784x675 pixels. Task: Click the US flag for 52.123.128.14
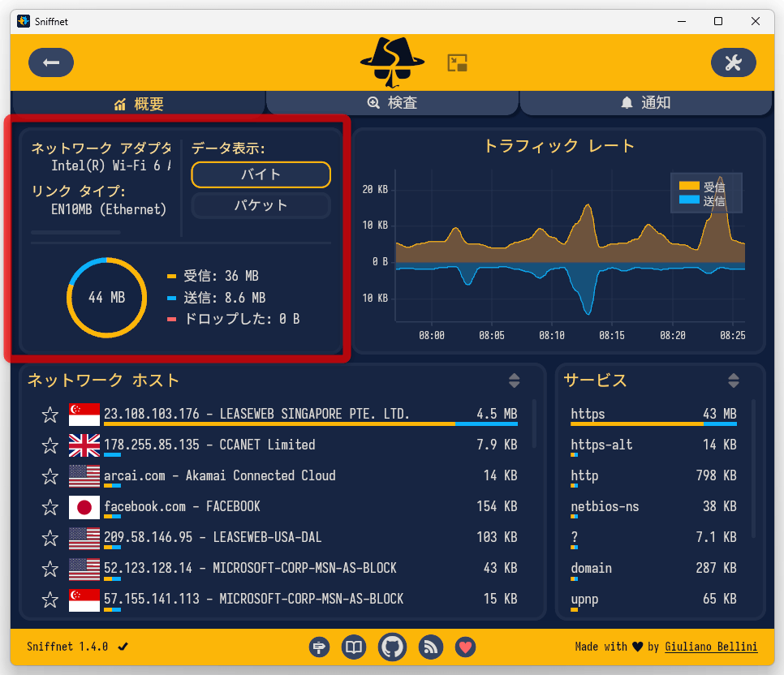tap(84, 569)
